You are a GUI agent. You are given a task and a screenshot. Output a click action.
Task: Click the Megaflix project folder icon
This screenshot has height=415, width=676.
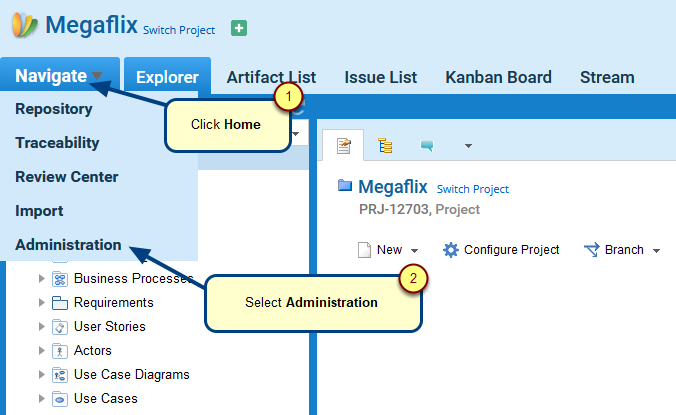(x=345, y=186)
